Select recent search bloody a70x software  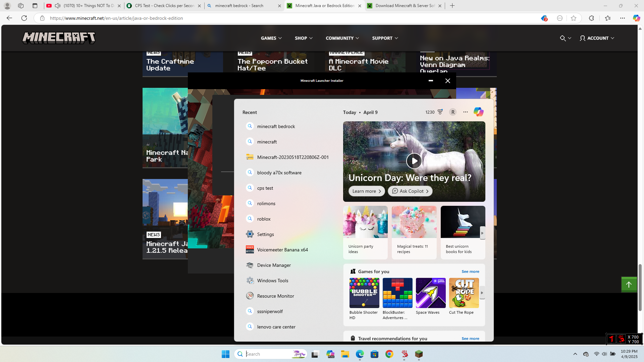tap(288, 173)
